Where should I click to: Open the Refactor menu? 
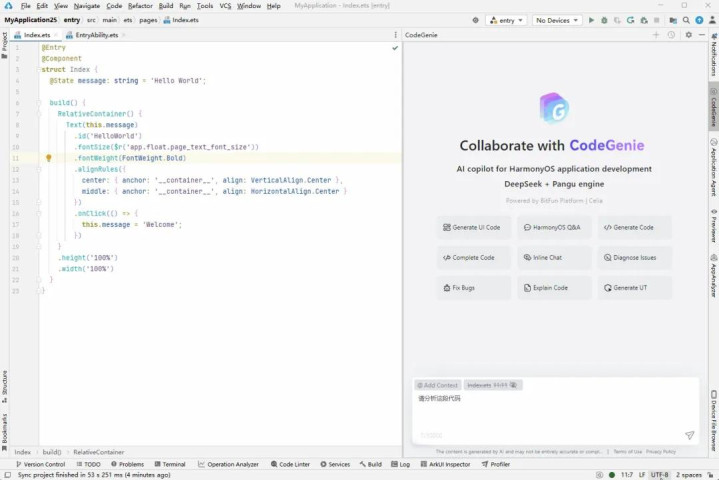tap(140, 6)
